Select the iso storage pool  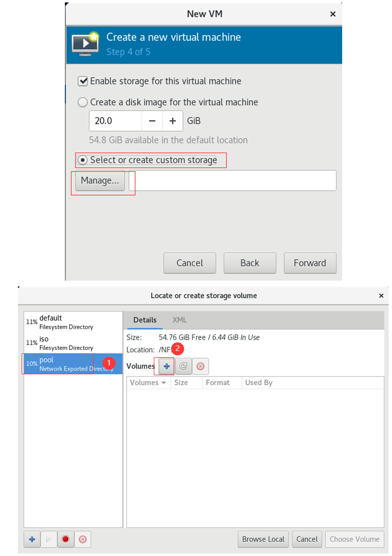point(73,343)
